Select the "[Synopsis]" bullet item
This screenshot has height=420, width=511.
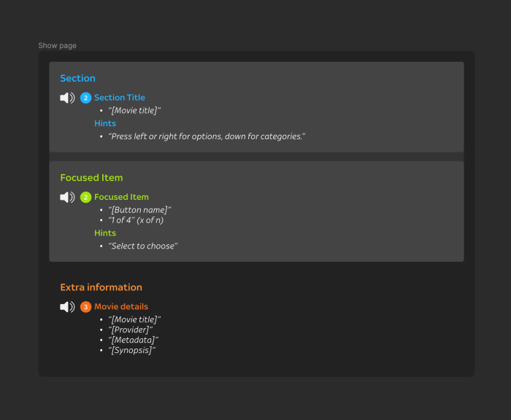[131, 351]
